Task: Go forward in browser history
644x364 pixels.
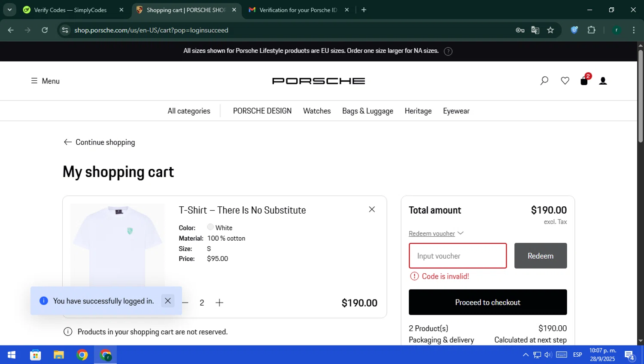Action: pos(27,30)
